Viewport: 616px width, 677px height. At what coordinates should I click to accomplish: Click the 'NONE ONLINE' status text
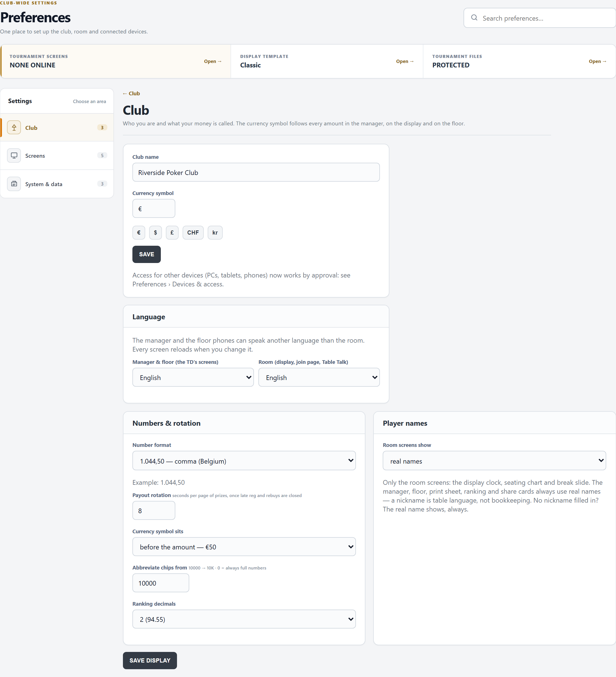[32, 65]
